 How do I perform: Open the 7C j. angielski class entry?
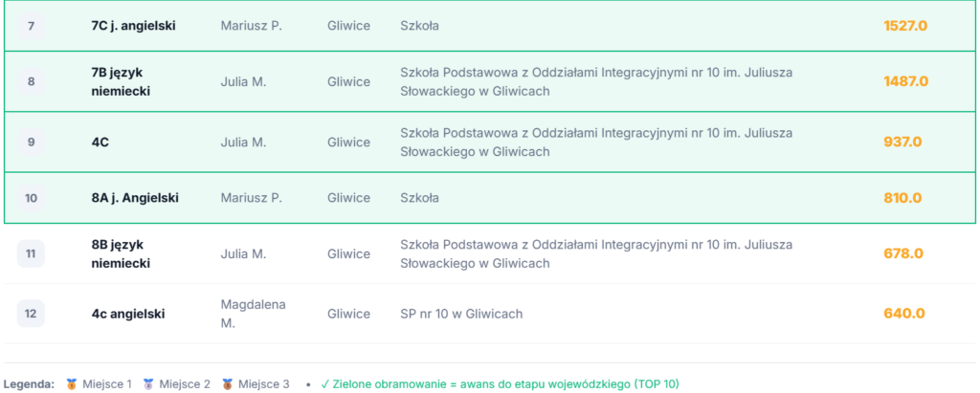[133, 26]
